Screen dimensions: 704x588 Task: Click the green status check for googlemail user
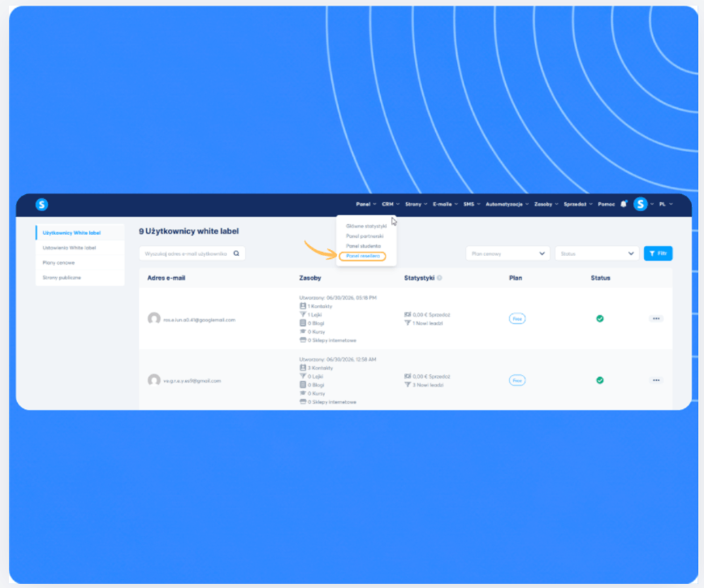(600, 318)
